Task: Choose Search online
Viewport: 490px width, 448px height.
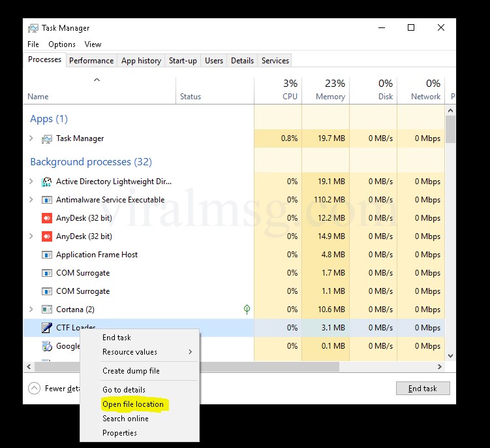Action: (x=125, y=419)
